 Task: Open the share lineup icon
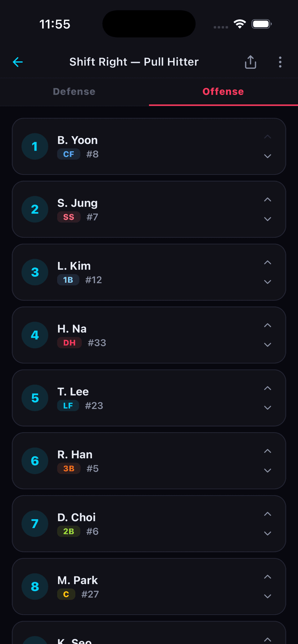click(x=250, y=62)
